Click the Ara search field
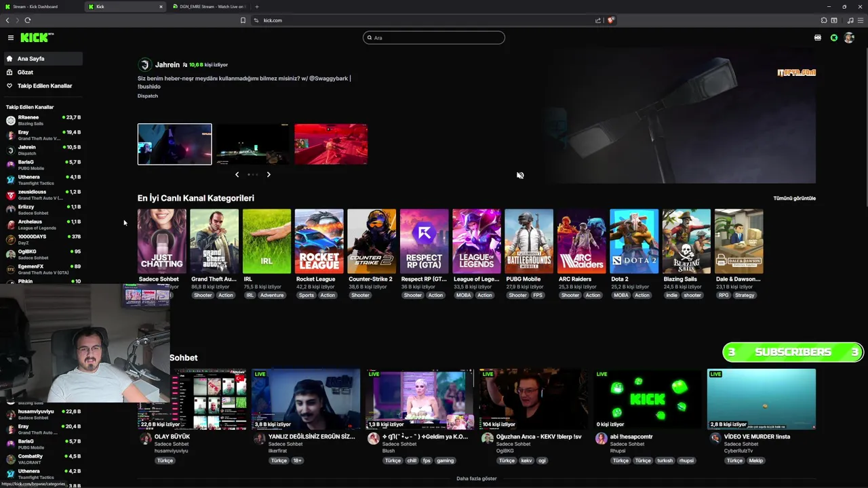Image resolution: width=868 pixels, height=488 pixels. (434, 38)
